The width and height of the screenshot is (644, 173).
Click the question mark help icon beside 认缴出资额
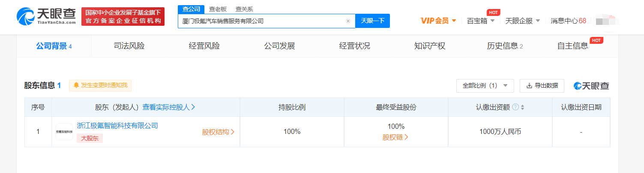click(x=515, y=107)
